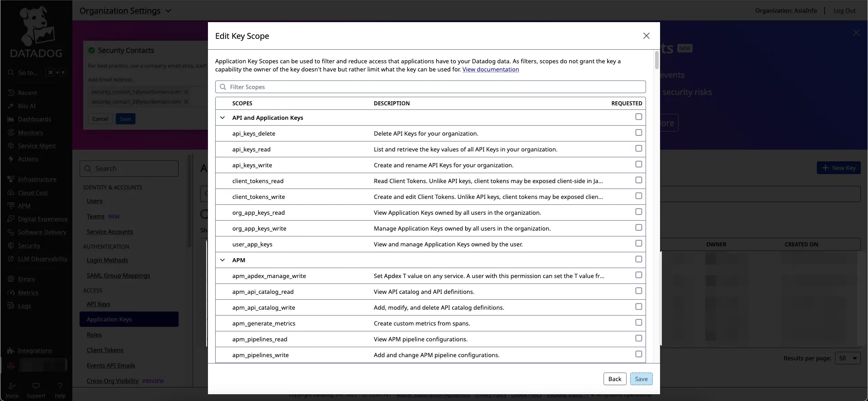Click the Save button in dialog

pyautogui.click(x=641, y=379)
